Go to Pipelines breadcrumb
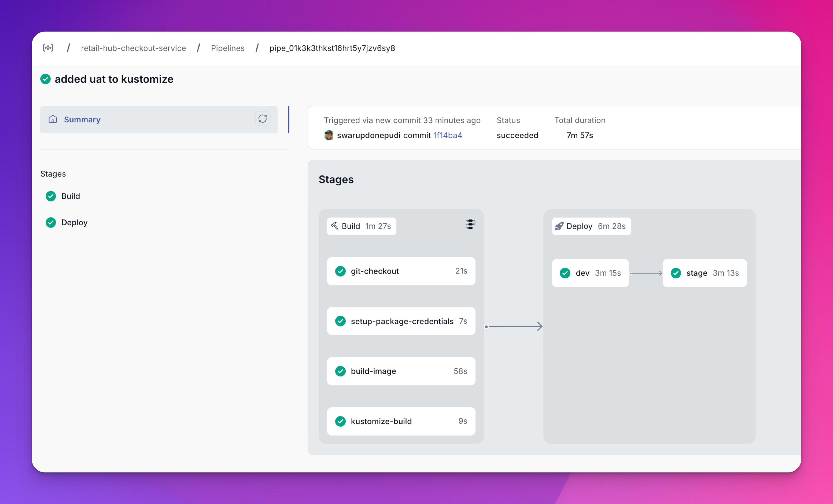 [x=227, y=48]
